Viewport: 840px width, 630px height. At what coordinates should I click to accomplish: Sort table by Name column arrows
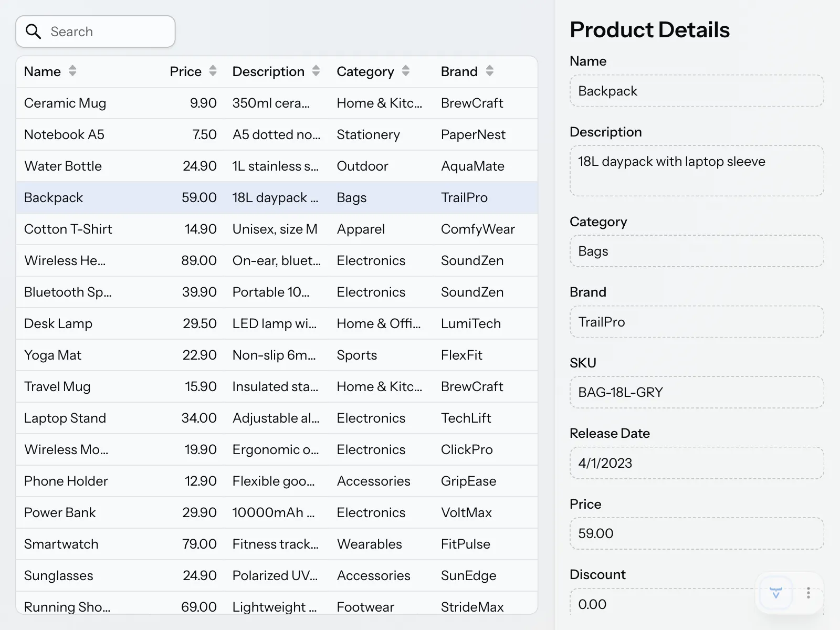pos(72,71)
